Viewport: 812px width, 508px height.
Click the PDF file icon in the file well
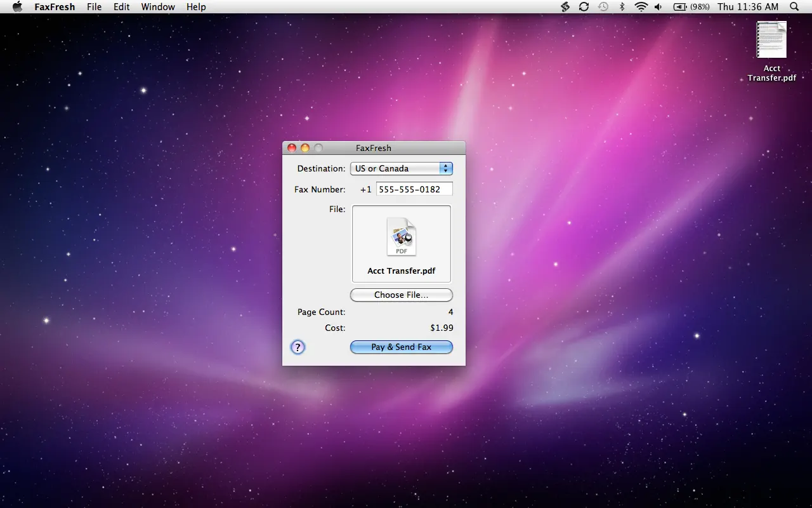pyautogui.click(x=402, y=237)
